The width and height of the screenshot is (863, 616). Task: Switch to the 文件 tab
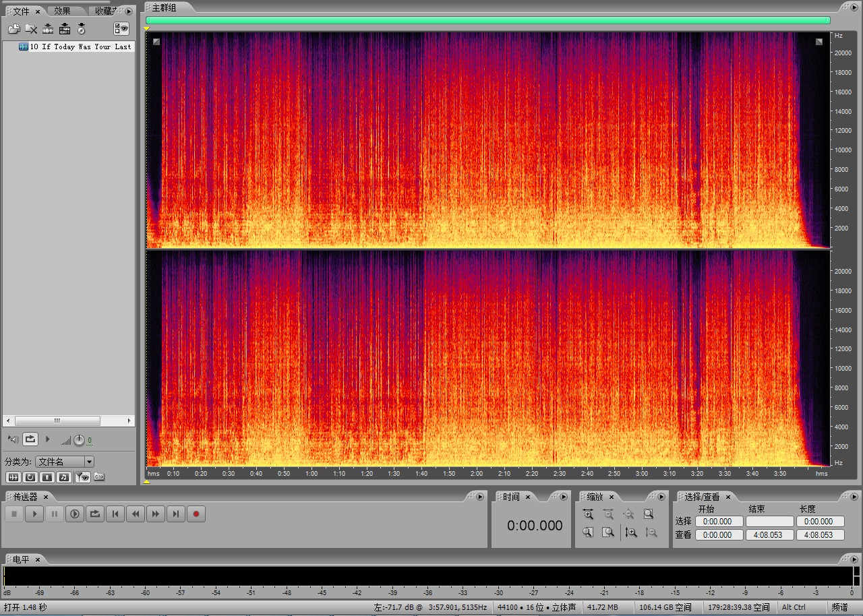[21, 11]
